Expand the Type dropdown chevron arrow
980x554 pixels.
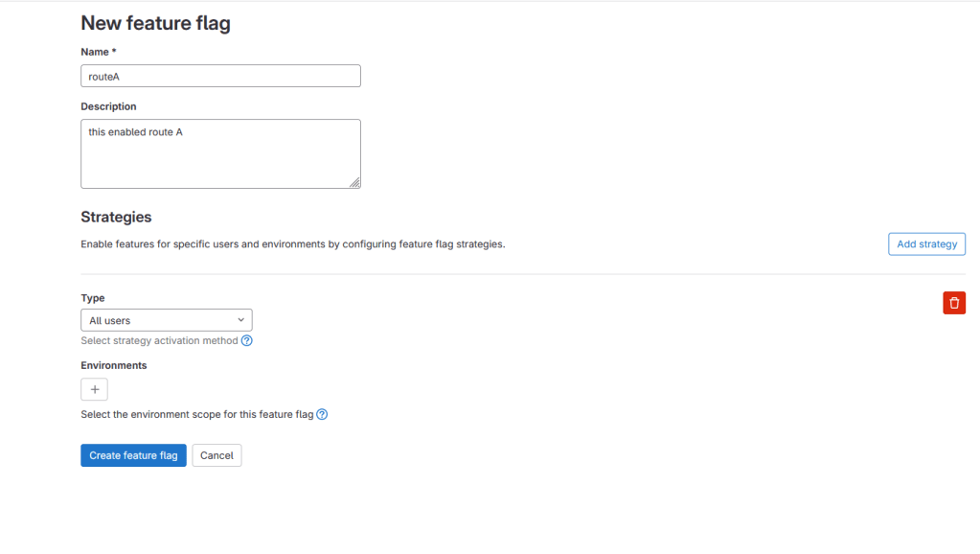click(240, 320)
